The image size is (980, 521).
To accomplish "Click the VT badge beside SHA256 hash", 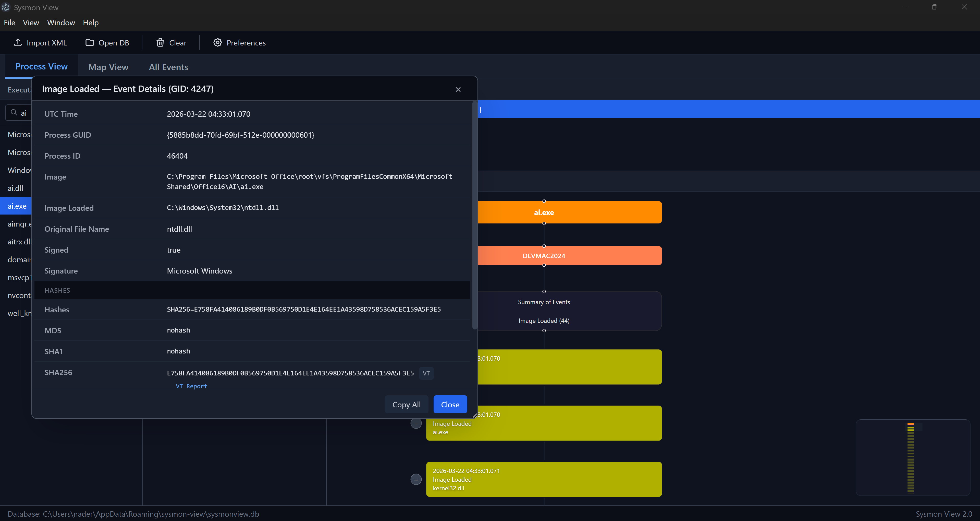I will coord(426,373).
